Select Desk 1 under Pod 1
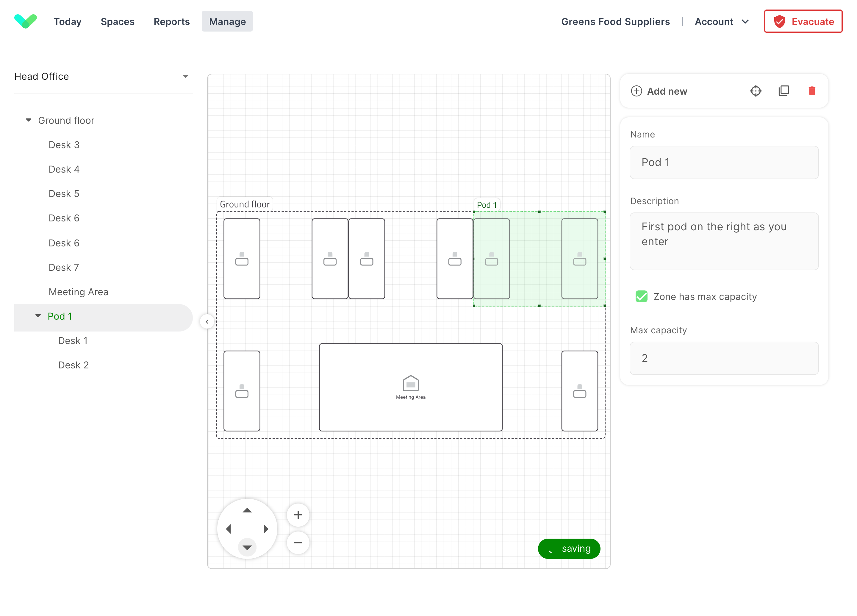 (x=73, y=341)
